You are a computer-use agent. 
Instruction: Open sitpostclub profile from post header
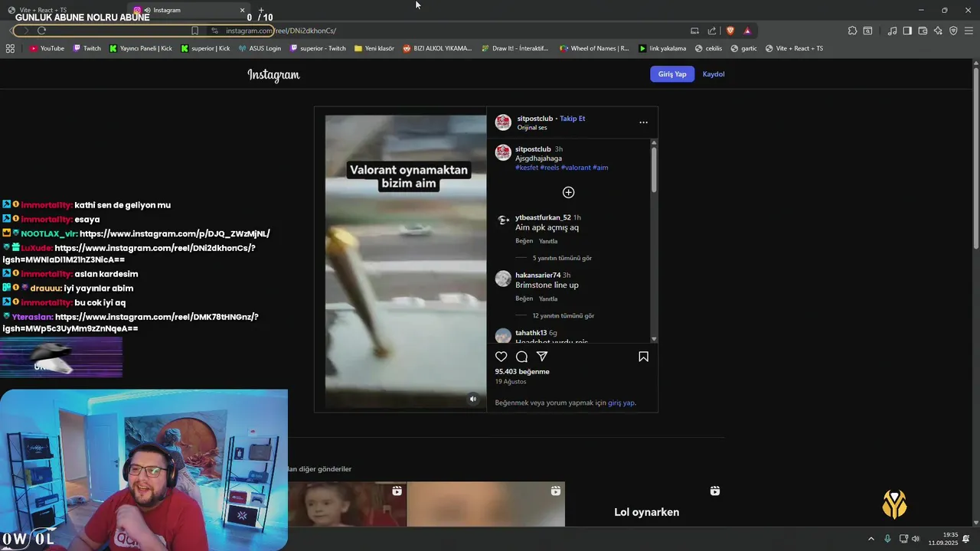[534, 119]
